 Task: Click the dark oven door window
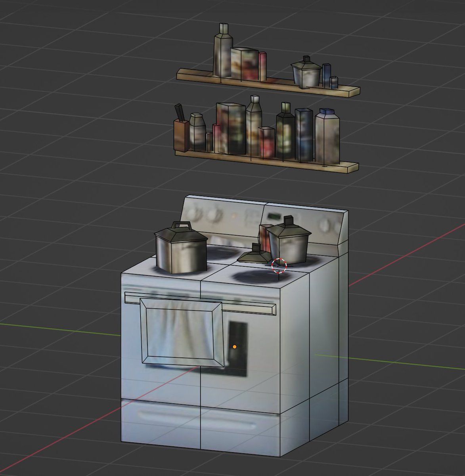[237, 349]
